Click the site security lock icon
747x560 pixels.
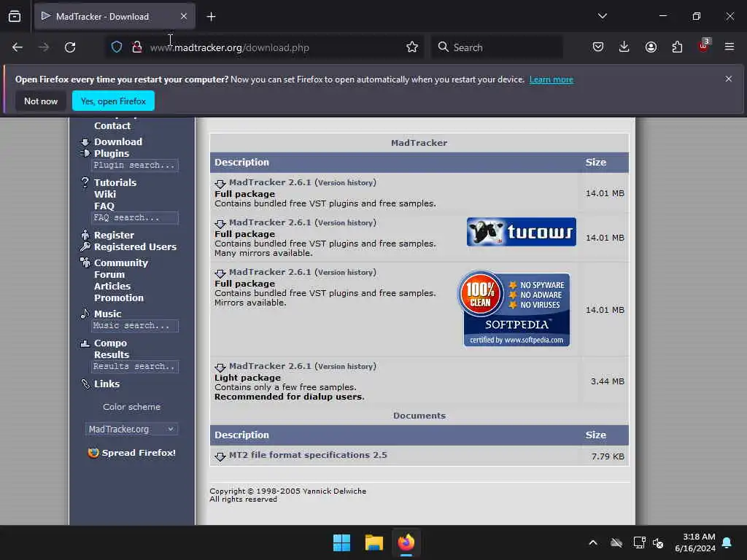pos(136,47)
